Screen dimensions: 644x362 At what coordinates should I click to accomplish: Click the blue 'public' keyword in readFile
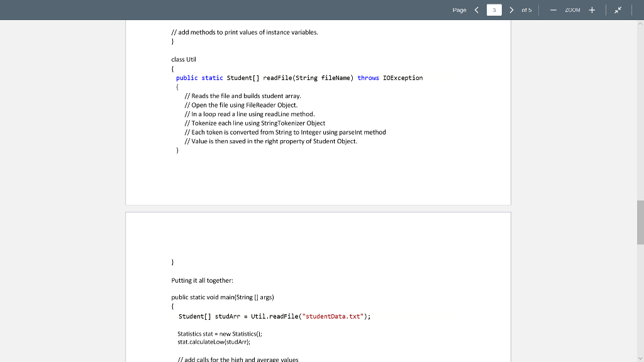[x=187, y=78]
